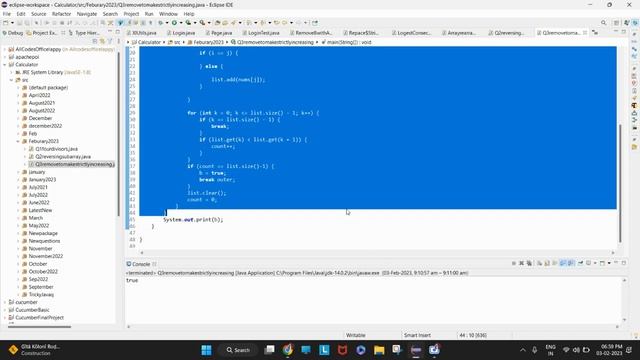Maximize the Console view
The image size is (640, 360).
[x=624, y=263]
